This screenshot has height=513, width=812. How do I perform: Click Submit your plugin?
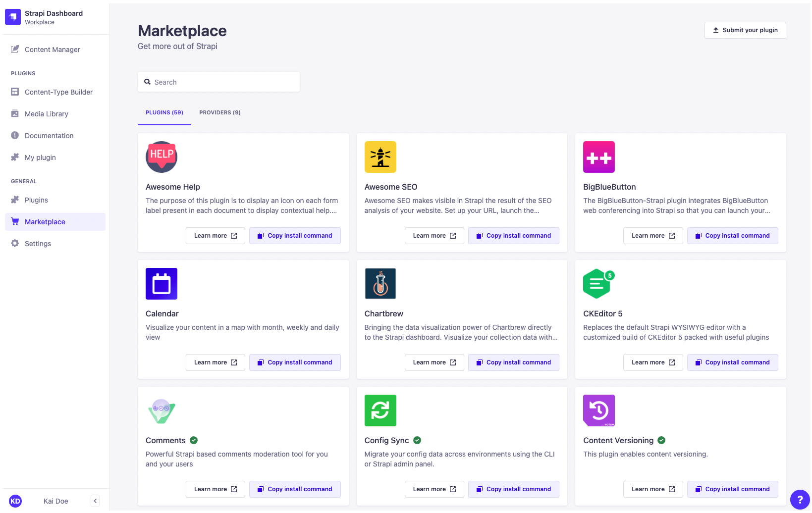pyautogui.click(x=745, y=30)
